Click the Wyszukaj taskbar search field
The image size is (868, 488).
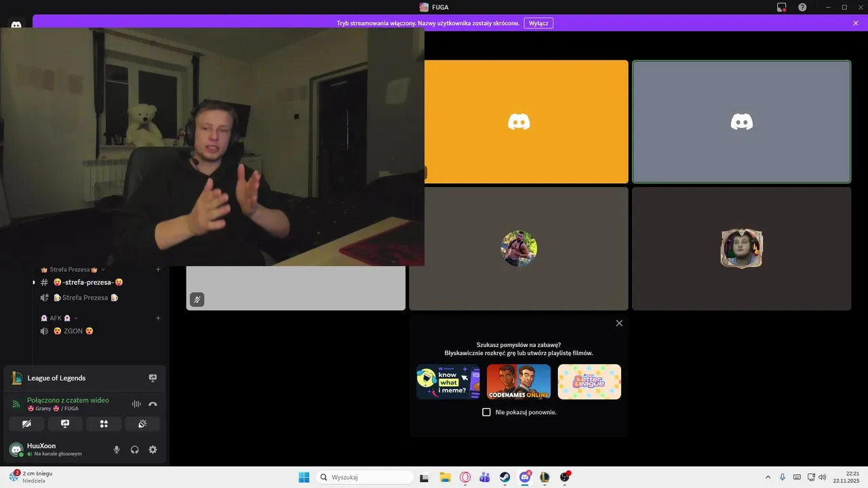pyautogui.click(x=365, y=477)
